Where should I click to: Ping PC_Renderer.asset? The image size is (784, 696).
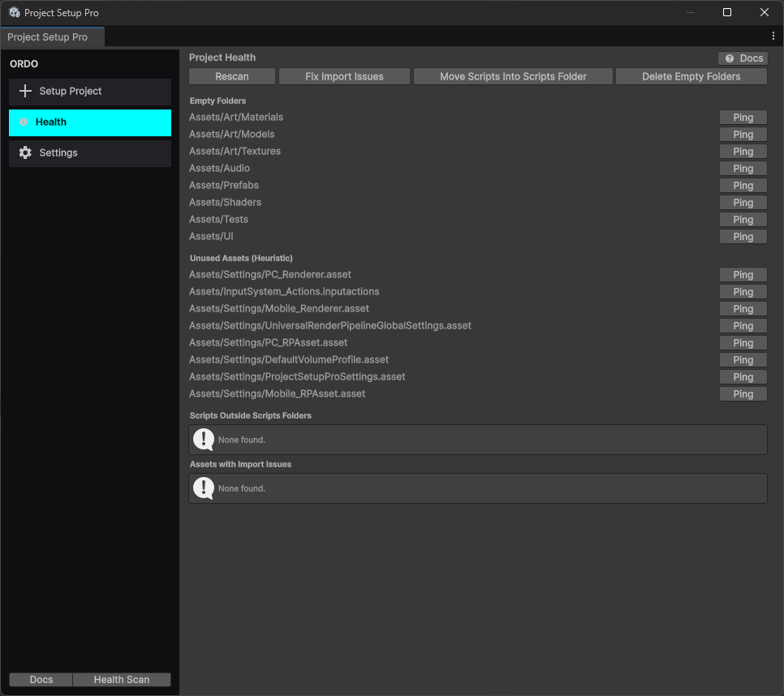pos(743,275)
